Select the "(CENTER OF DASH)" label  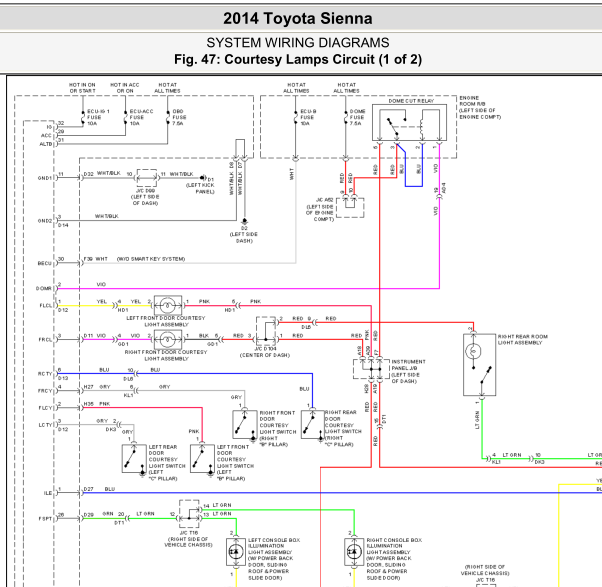pos(265,355)
